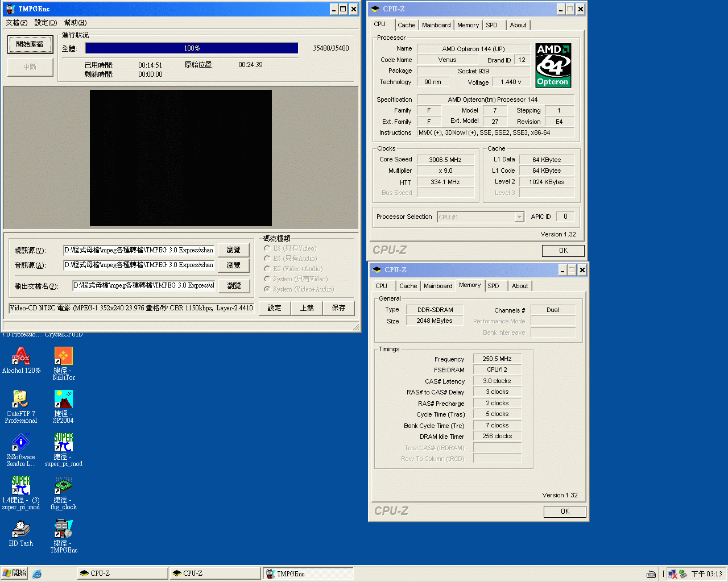Image resolution: width=728 pixels, height=582 pixels.
Task: Activate TMPGEnc taskbar button
Action: coord(308,573)
